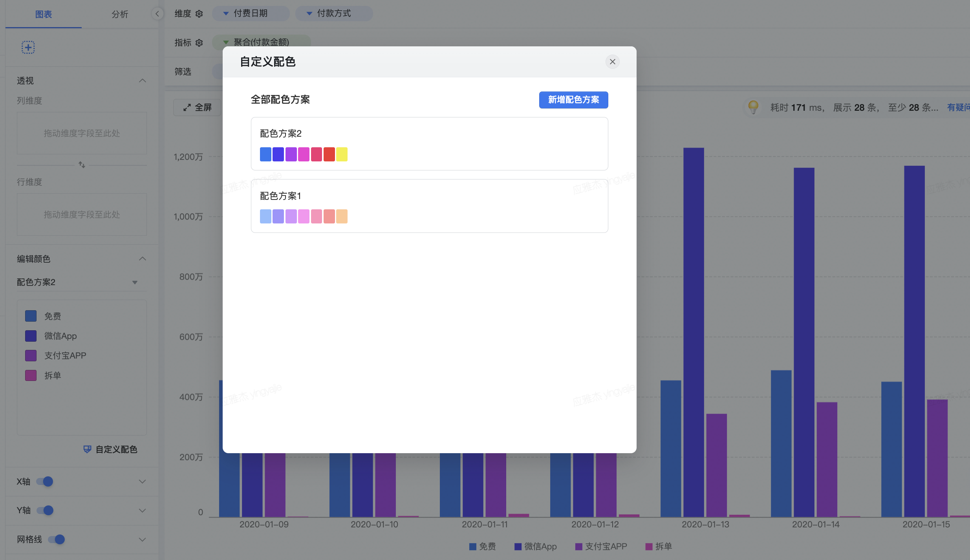Viewport: 970px width, 560px height.
Task: Collapse the 编辑颜色 section
Action: (x=143, y=259)
